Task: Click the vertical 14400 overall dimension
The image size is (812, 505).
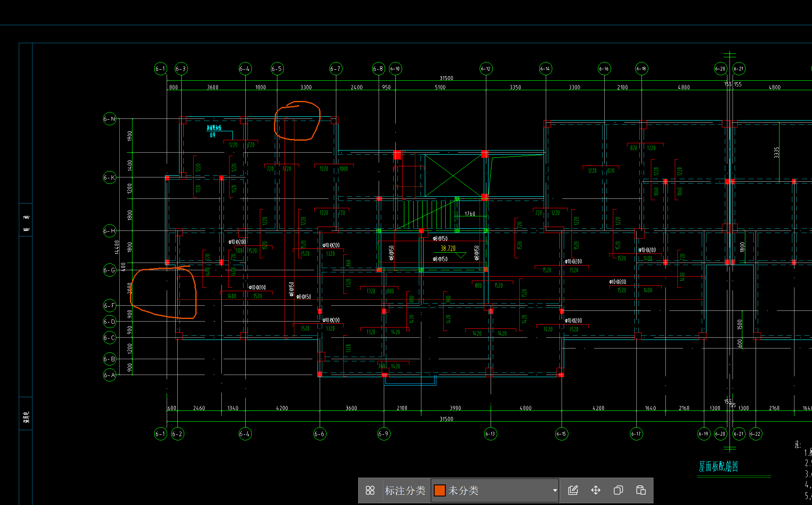Action: (x=117, y=247)
